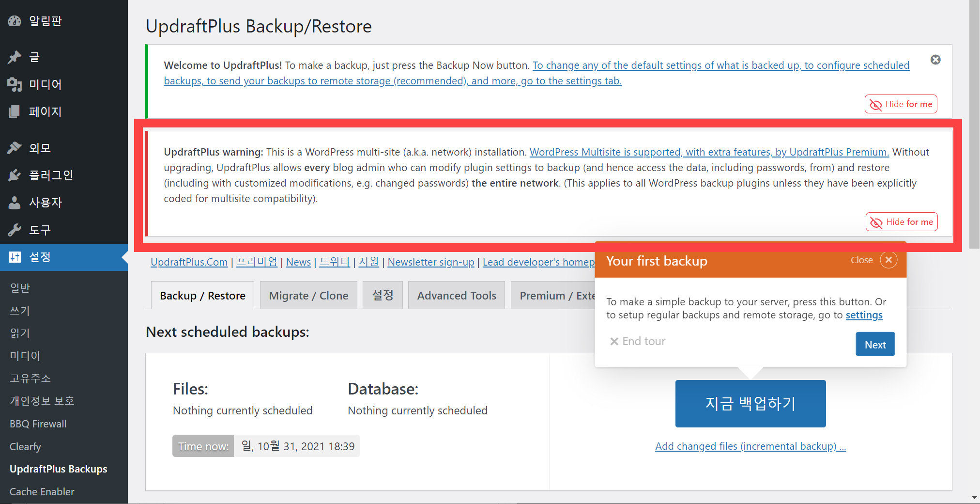Open 일반 general settings submenu
980x504 pixels.
pyautogui.click(x=20, y=288)
